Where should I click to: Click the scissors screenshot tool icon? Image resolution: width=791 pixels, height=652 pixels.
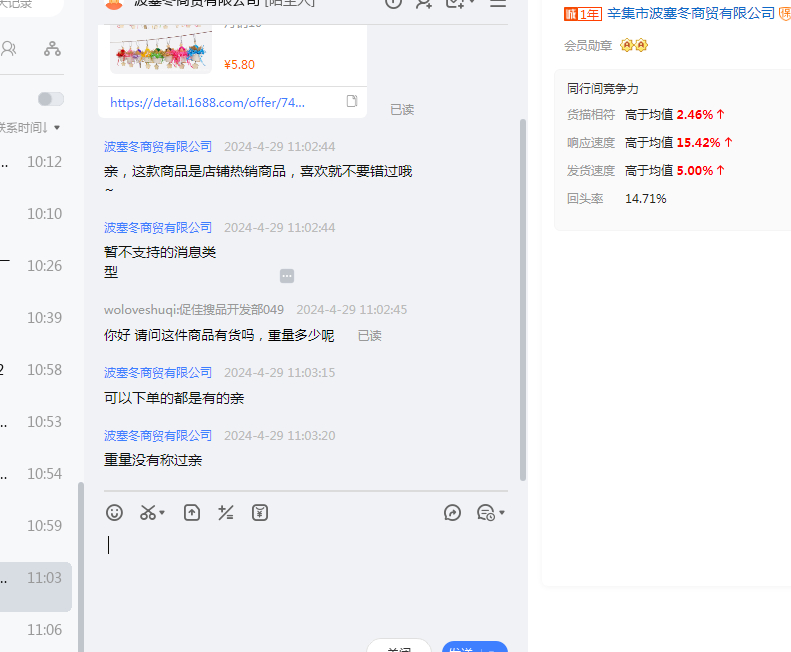click(x=148, y=513)
